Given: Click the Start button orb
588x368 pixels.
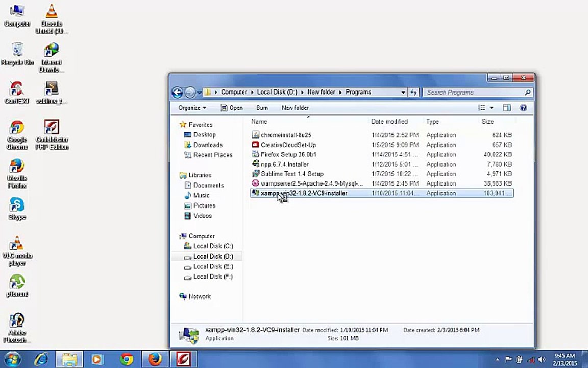Looking at the screenshot, I should (12, 359).
